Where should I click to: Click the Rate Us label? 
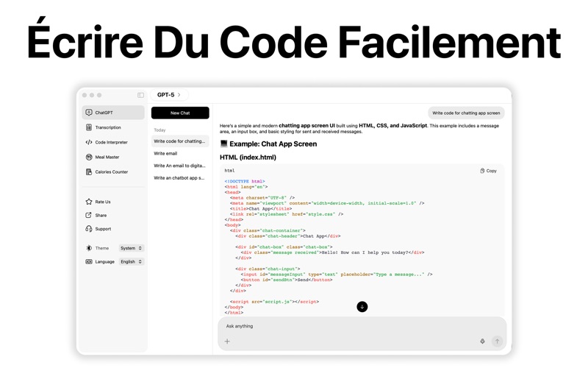(103, 202)
